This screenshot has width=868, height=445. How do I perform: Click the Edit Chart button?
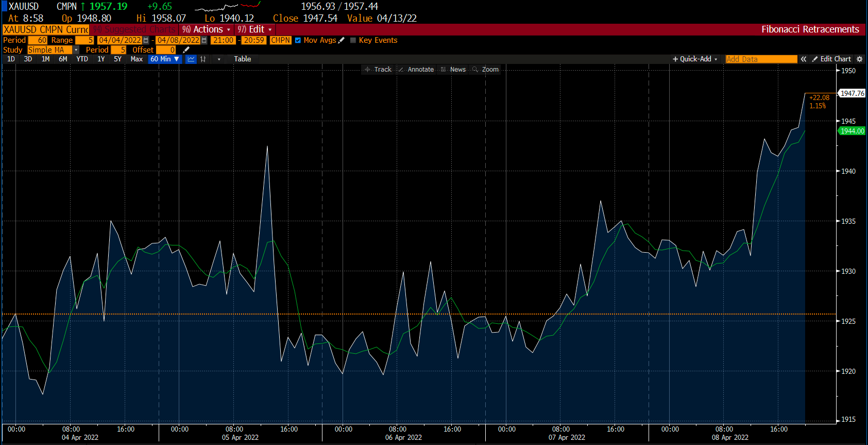pos(831,59)
